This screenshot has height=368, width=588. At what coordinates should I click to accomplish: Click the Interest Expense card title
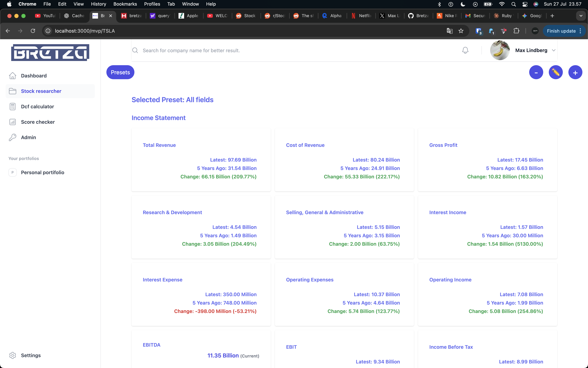coord(163,280)
